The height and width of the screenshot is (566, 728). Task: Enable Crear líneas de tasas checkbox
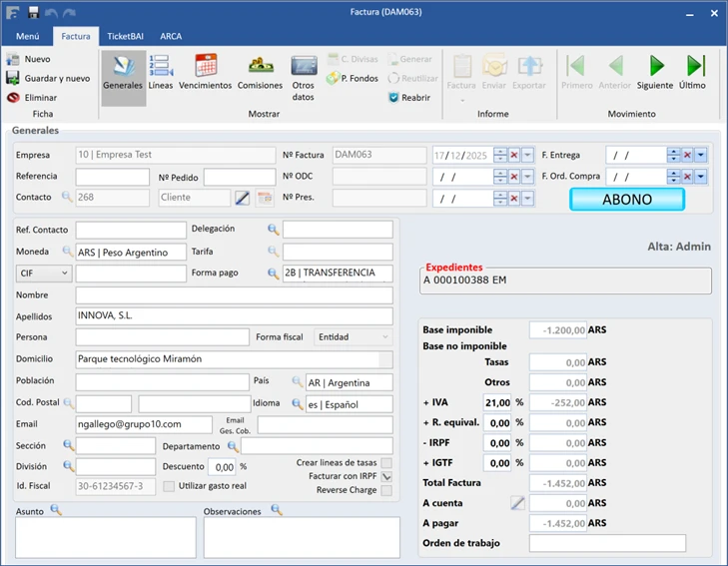[386, 463]
